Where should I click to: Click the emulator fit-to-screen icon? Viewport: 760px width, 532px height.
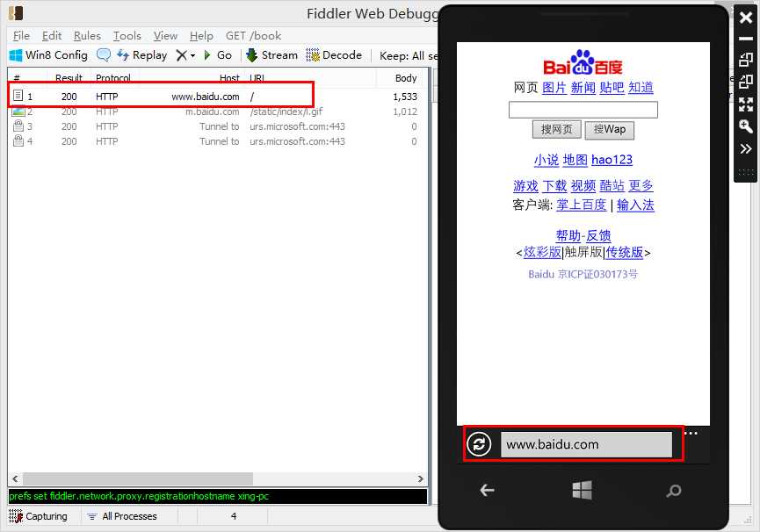coord(745,104)
